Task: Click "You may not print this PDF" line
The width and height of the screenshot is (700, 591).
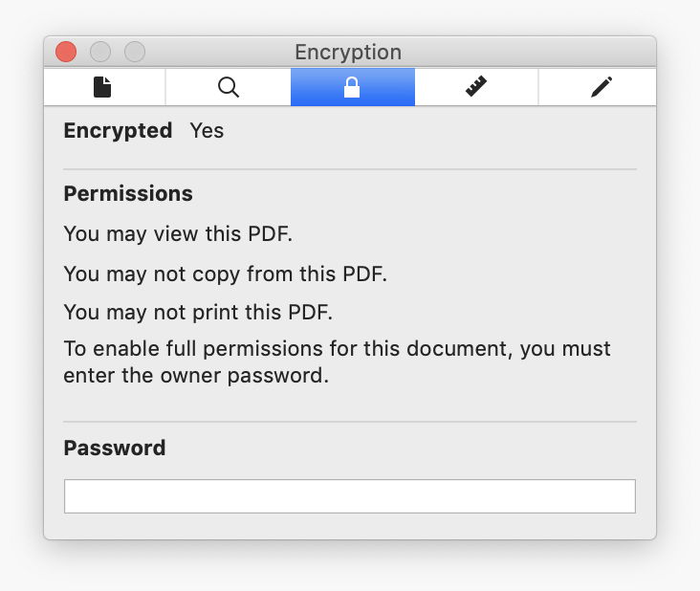Action: [198, 312]
